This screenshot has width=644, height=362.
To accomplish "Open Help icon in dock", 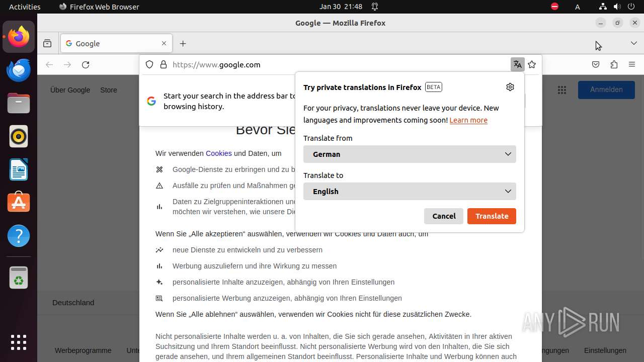I will (x=19, y=236).
